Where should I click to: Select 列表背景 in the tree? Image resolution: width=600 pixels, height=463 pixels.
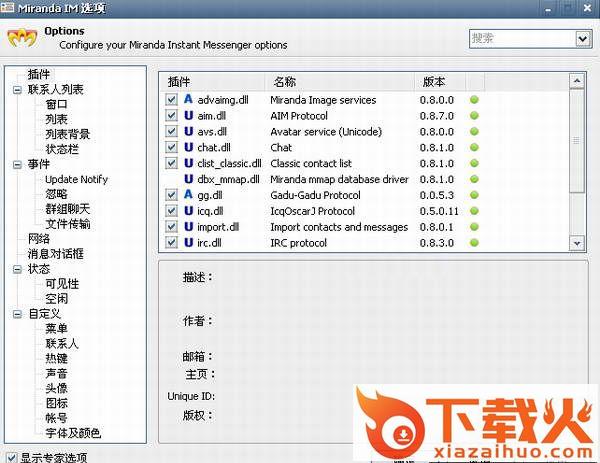[x=68, y=134]
